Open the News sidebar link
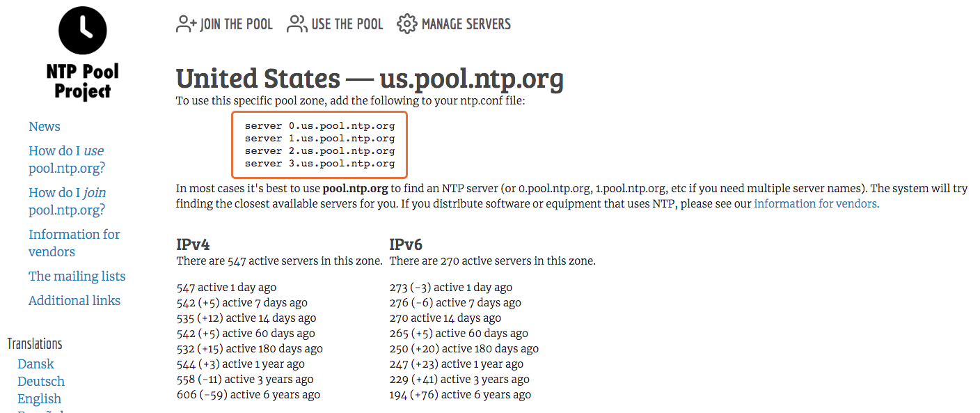The width and height of the screenshot is (980, 413). (x=45, y=127)
